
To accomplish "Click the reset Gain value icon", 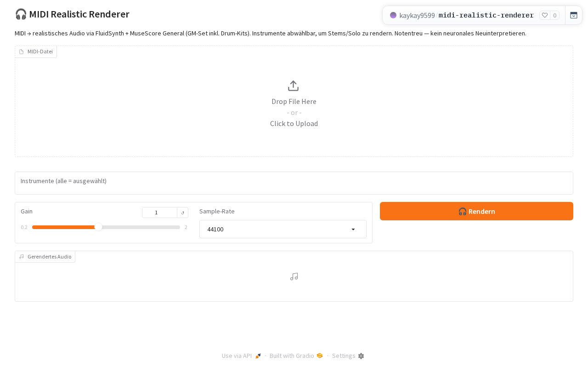I will click(x=182, y=213).
